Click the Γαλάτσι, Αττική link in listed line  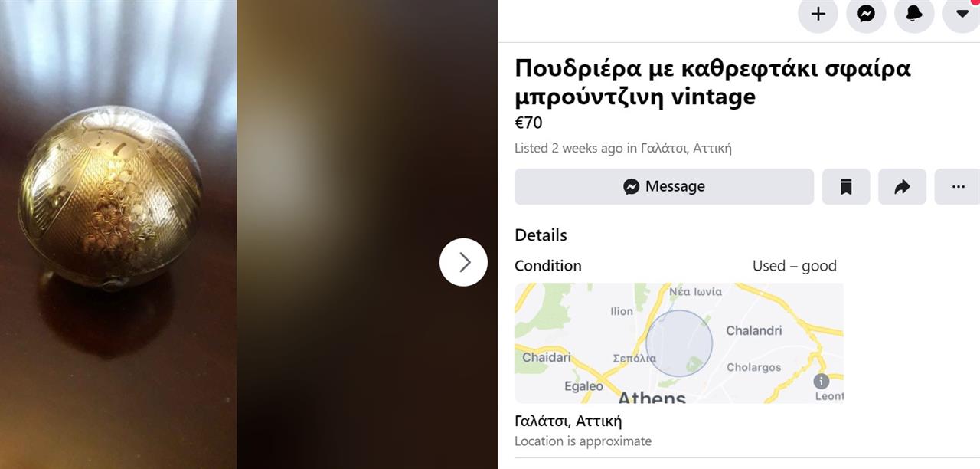(686, 148)
